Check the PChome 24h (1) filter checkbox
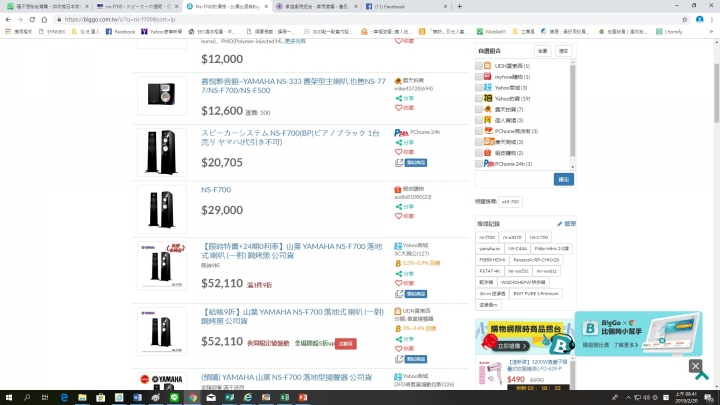Screen dimensions: 720x405 coord(479,164)
